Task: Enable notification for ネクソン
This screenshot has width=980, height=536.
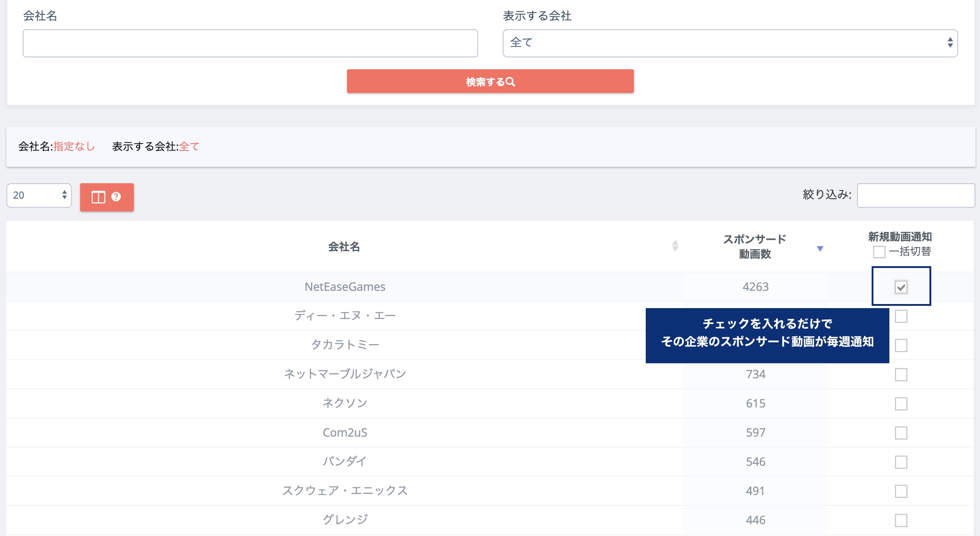Action: [x=901, y=403]
